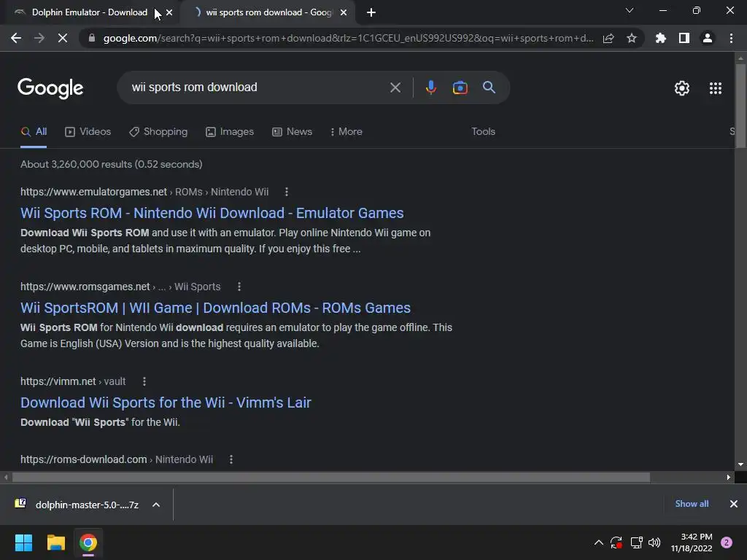Bookmark this page with the star

[632, 38]
